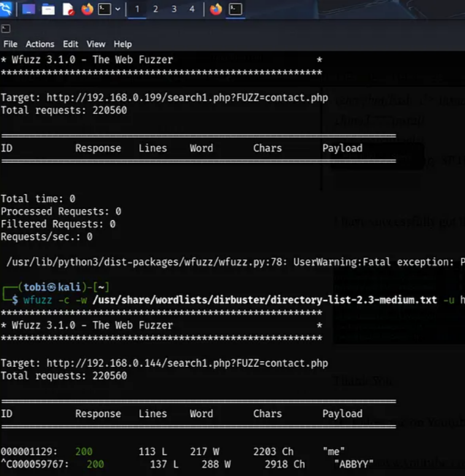Open the Help menu
Screen dimensions: 465x476
[123, 44]
